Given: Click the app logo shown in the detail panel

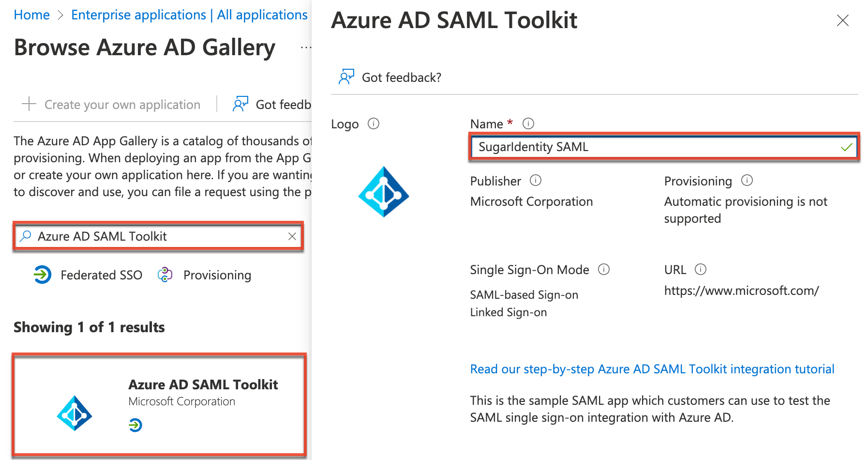Looking at the screenshot, I should point(383,192).
